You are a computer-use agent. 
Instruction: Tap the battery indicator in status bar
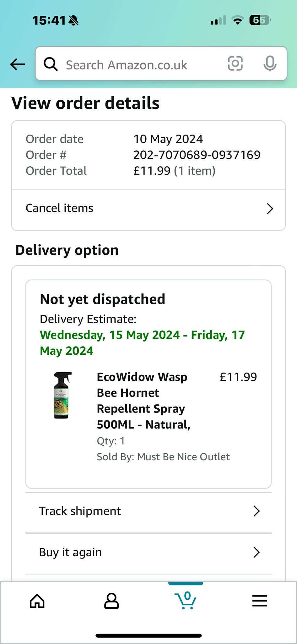[260, 20]
